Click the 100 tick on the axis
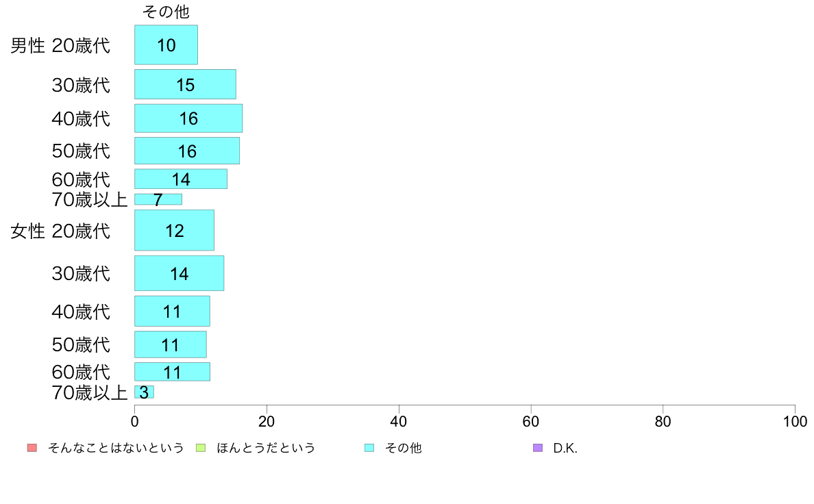This screenshot has height=504, width=814. (x=795, y=421)
